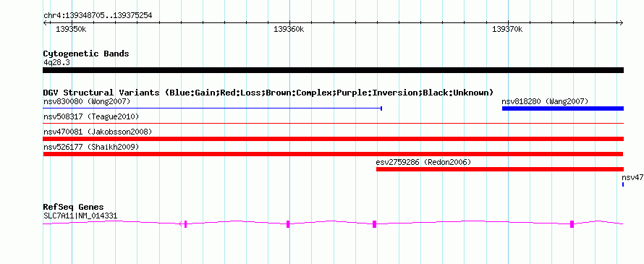Screen dimensions: 644x264
Task: Select the red nsv470081 loss bar
Action: coord(333,139)
